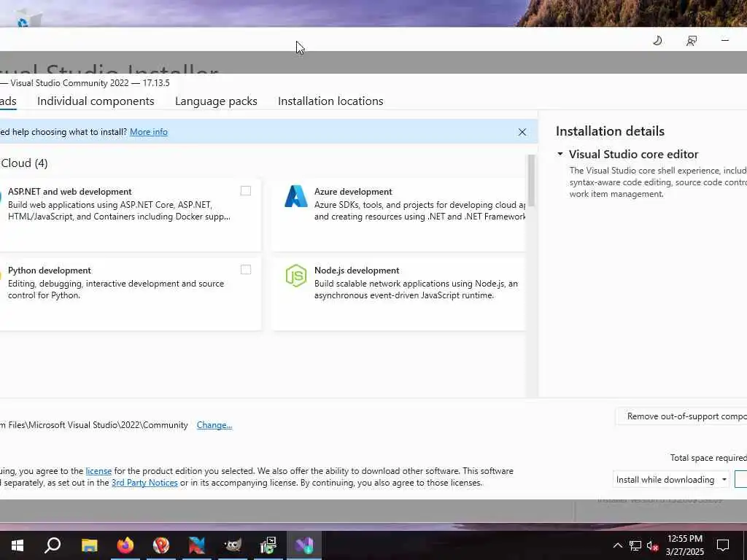Open the muted volume tray icon
This screenshot has width=747, height=560.
(652, 545)
